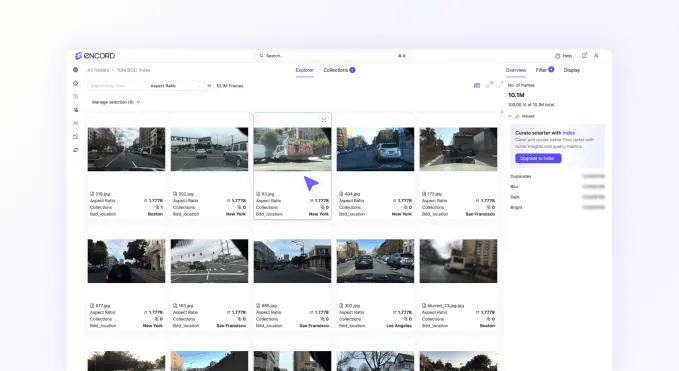Expand the Manage selection menu

(x=116, y=102)
